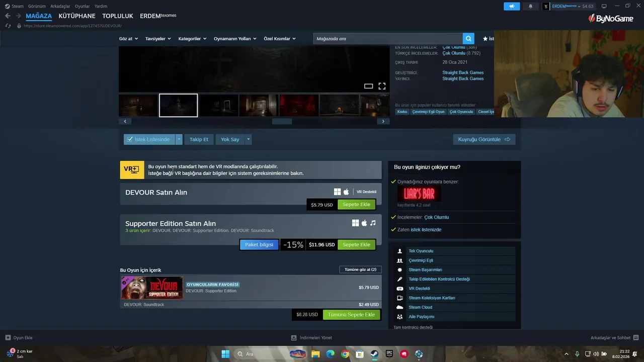Click the Korku tag
This screenshot has width=644, height=362.
point(402,112)
